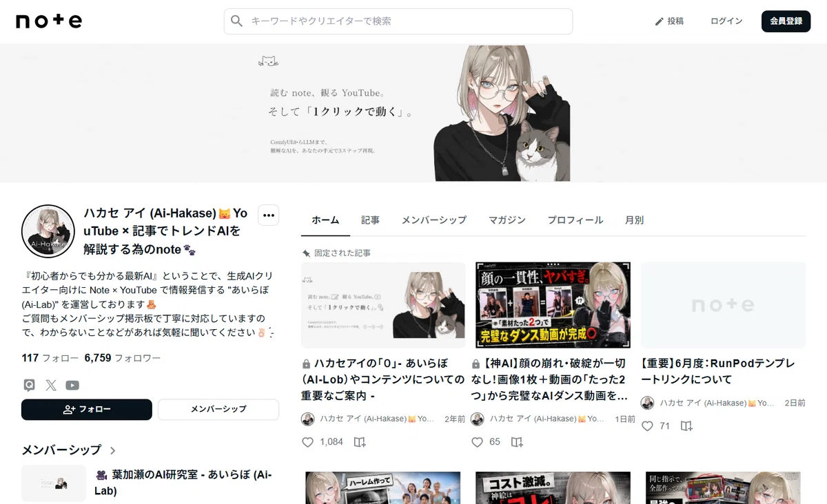This screenshot has height=504, width=827.
Task: Like the article with 65 likes
Action: point(477,442)
